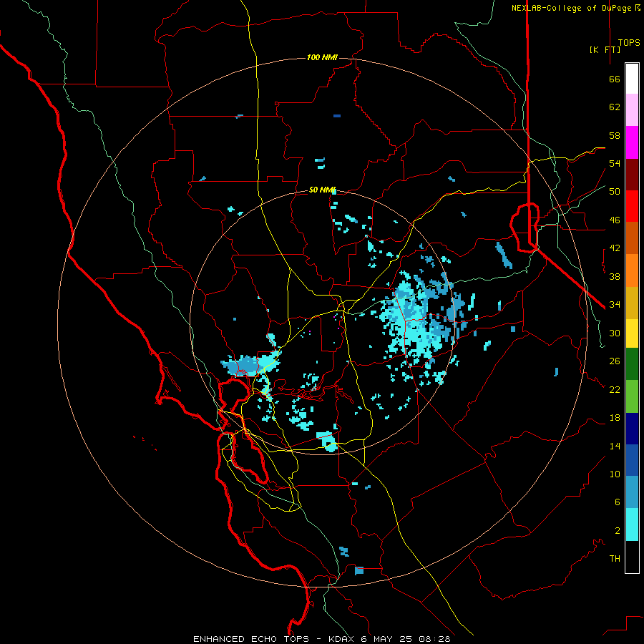Click the "50 NMI" range ring label
The image size is (644, 644).
coord(321,190)
